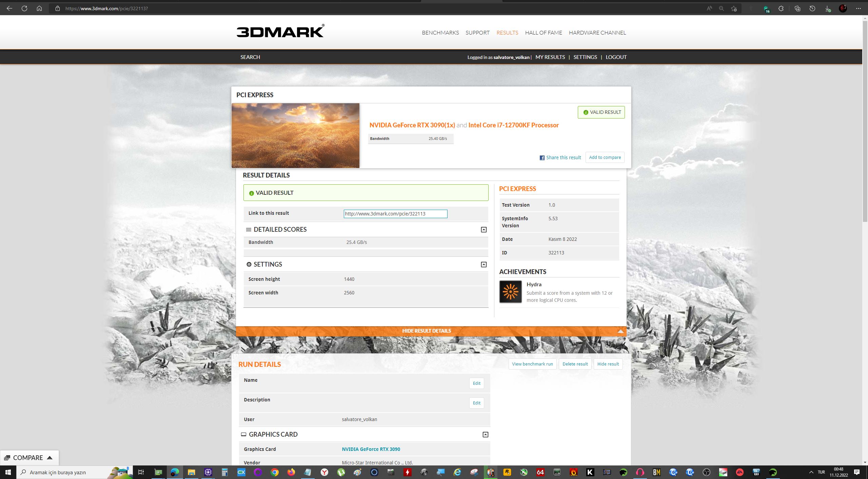Open the NVIDIA GeForce RTX 3090(1x) title link
Viewport: 868px width, 479px height.
coord(412,125)
